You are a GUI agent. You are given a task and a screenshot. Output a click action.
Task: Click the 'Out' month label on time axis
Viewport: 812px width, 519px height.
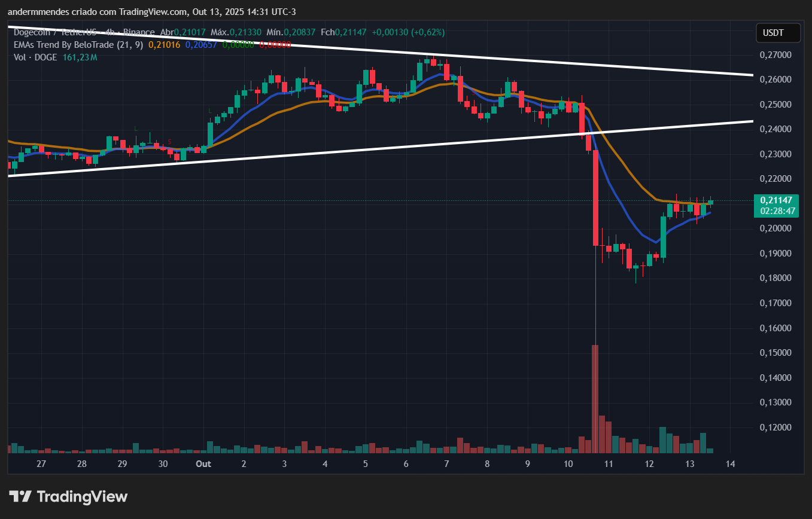tap(203, 464)
